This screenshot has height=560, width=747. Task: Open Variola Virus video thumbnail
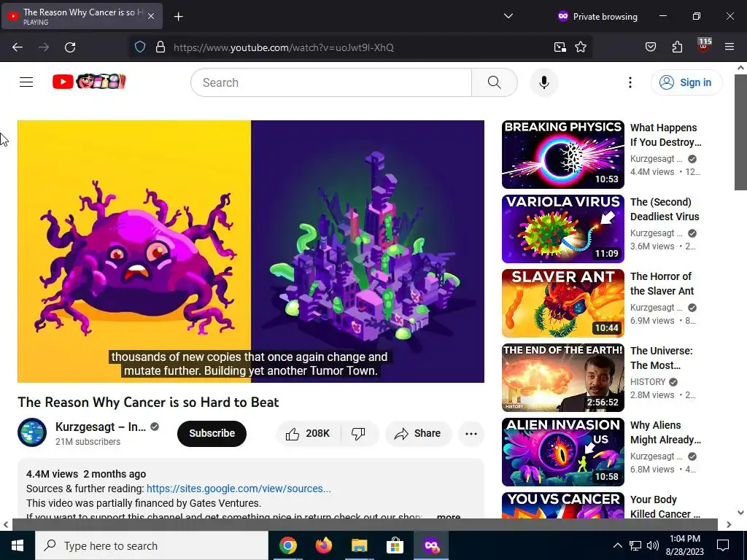[x=562, y=229]
